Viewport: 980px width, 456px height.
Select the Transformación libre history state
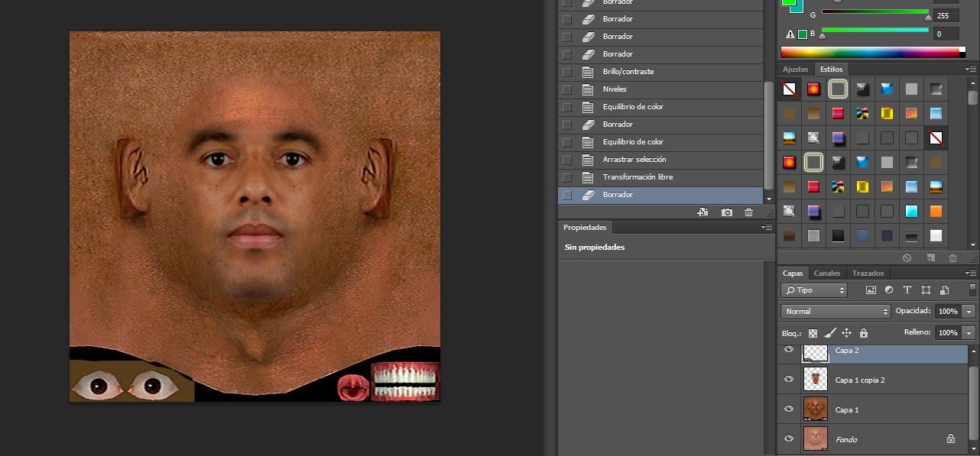638,177
